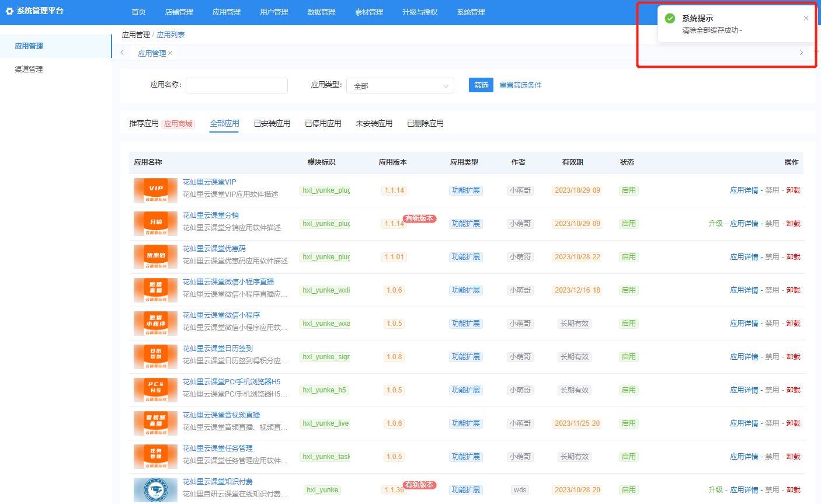821x504 pixels.
Task: Open the 升级与授权 top menu
Action: pos(420,12)
